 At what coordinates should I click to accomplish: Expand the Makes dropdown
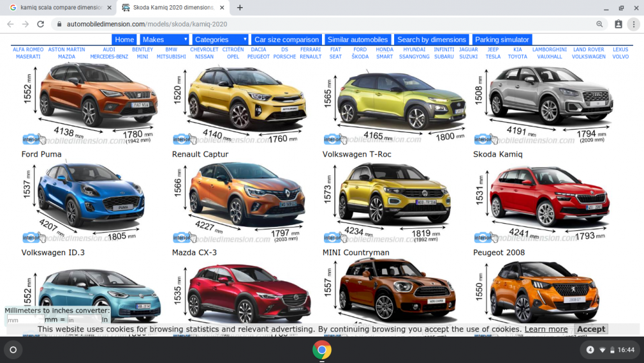[164, 39]
